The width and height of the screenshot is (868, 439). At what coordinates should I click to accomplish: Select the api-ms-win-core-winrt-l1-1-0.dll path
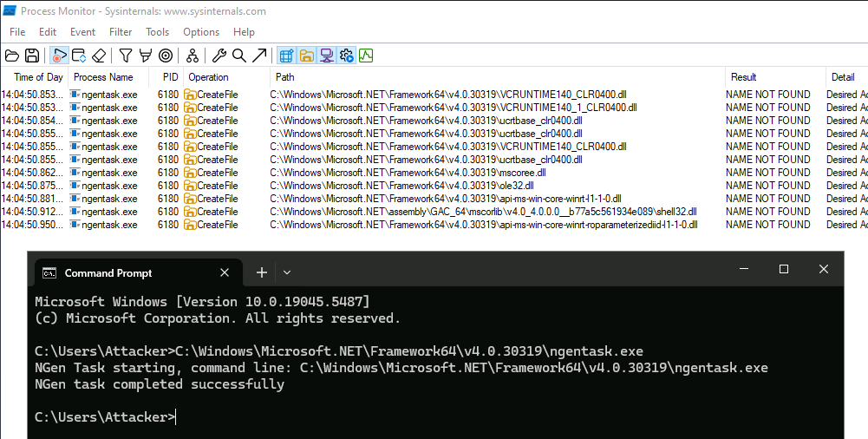tap(446, 199)
